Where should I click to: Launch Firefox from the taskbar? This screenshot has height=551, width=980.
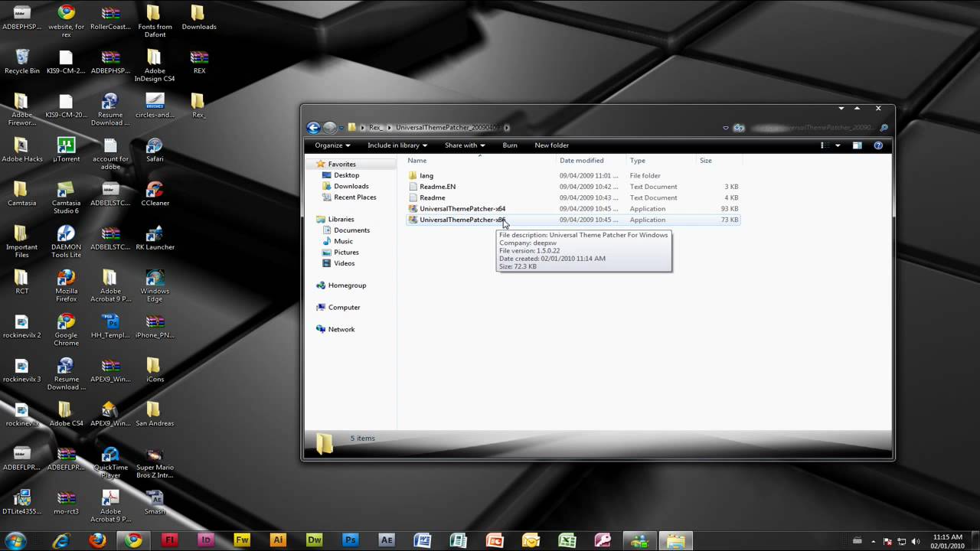tap(97, 540)
